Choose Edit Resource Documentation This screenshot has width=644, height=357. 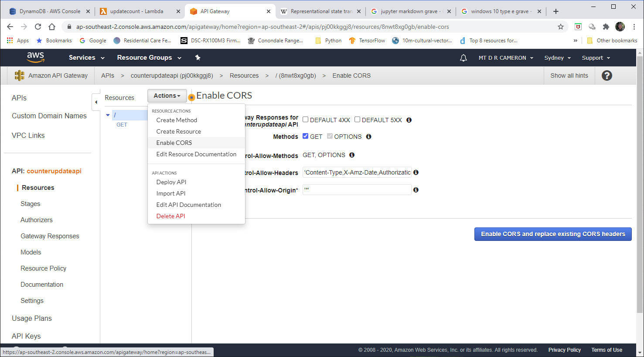[196, 154]
